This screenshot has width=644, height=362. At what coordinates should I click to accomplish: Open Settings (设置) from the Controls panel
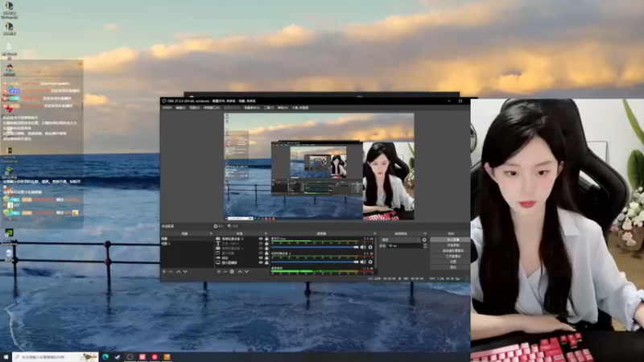pyautogui.click(x=451, y=261)
